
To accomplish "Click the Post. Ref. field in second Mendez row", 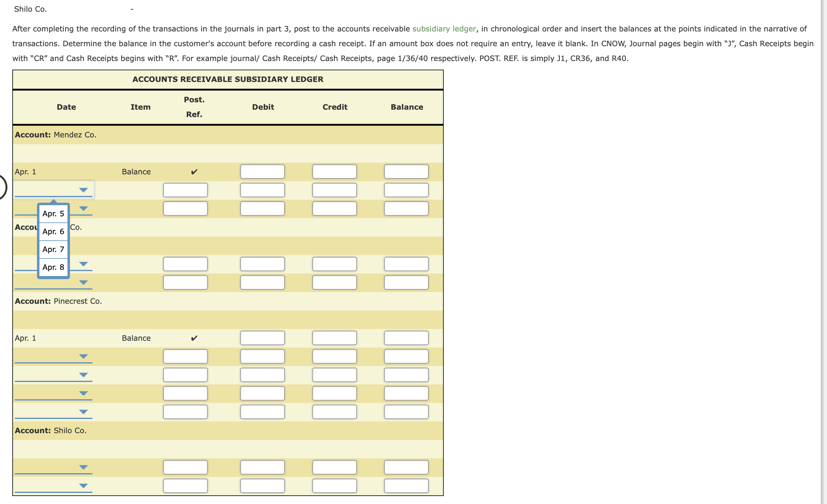I will click(x=185, y=190).
